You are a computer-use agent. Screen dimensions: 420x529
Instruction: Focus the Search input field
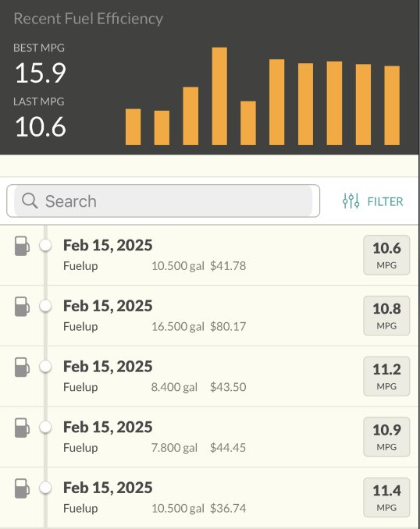pyautogui.click(x=163, y=201)
